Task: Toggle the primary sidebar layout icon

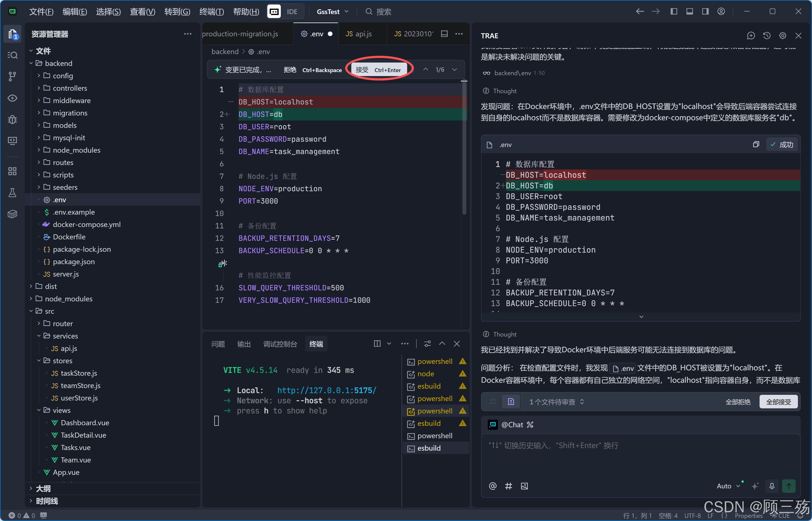Action: click(x=674, y=12)
